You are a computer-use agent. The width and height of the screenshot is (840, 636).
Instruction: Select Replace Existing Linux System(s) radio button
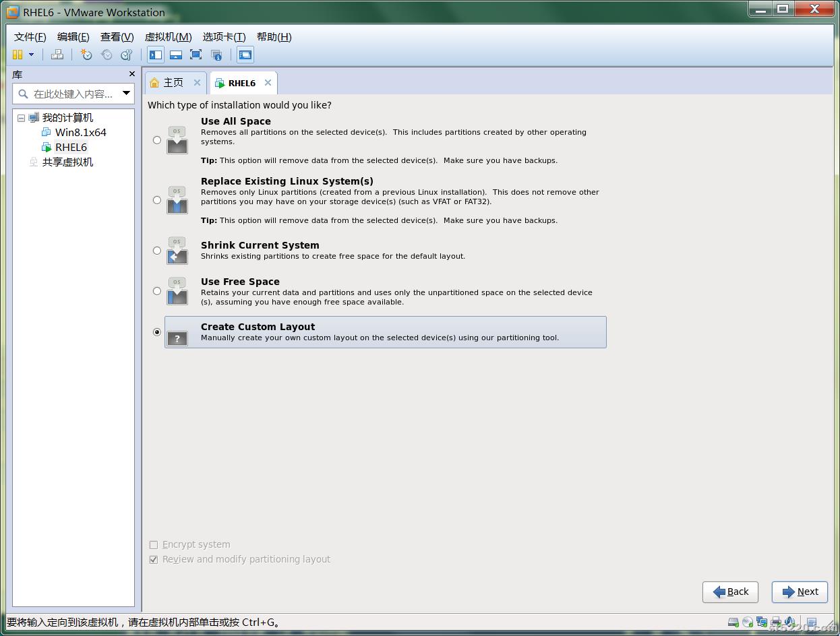pos(157,200)
